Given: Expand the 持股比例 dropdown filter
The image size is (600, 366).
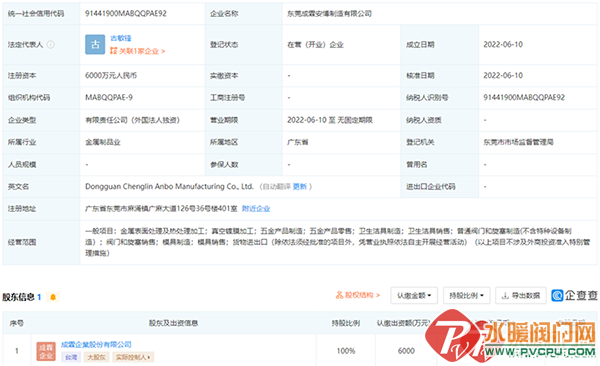Looking at the screenshot, I should click(466, 296).
